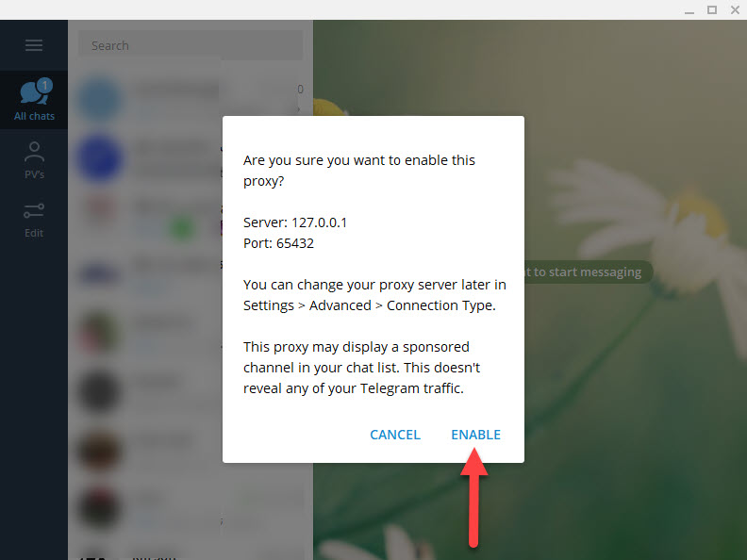Viewport: 747px width, 560px height.
Task: Click CANCEL in the proxy dialog
Action: point(395,435)
